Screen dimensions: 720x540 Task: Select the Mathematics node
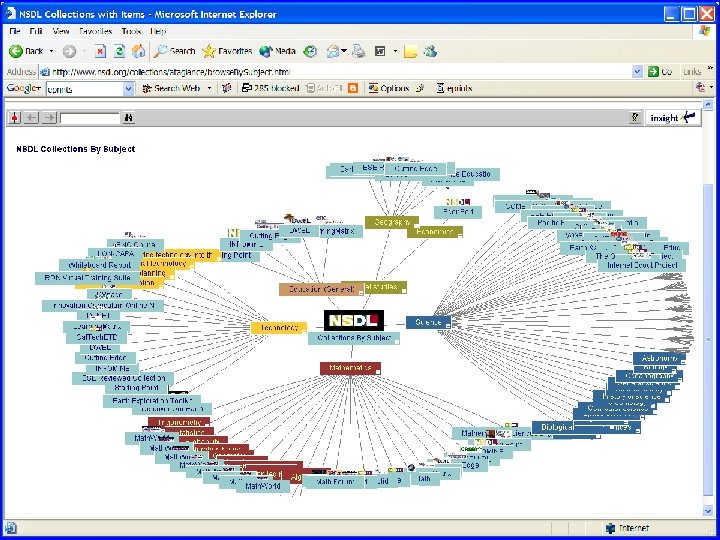(x=350, y=368)
